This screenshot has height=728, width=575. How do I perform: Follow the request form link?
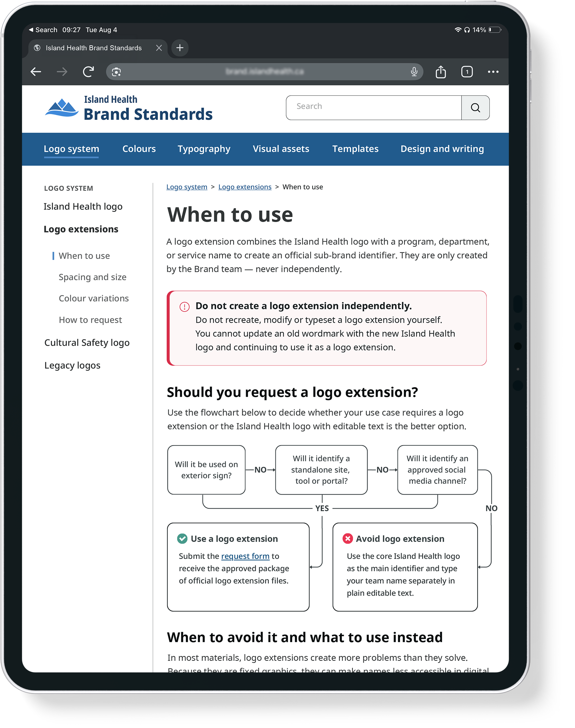click(x=245, y=556)
